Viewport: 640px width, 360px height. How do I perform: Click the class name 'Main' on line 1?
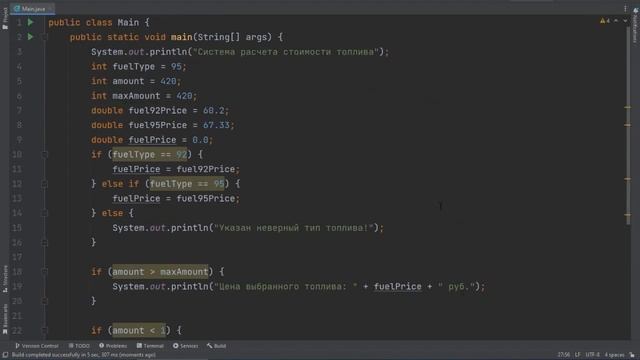(x=128, y=22)
